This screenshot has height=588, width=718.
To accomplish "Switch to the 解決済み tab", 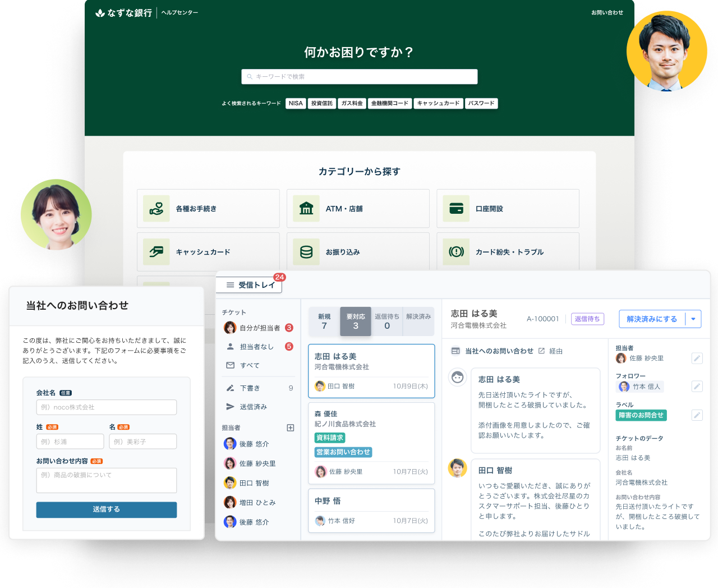I will click(418, 321).
